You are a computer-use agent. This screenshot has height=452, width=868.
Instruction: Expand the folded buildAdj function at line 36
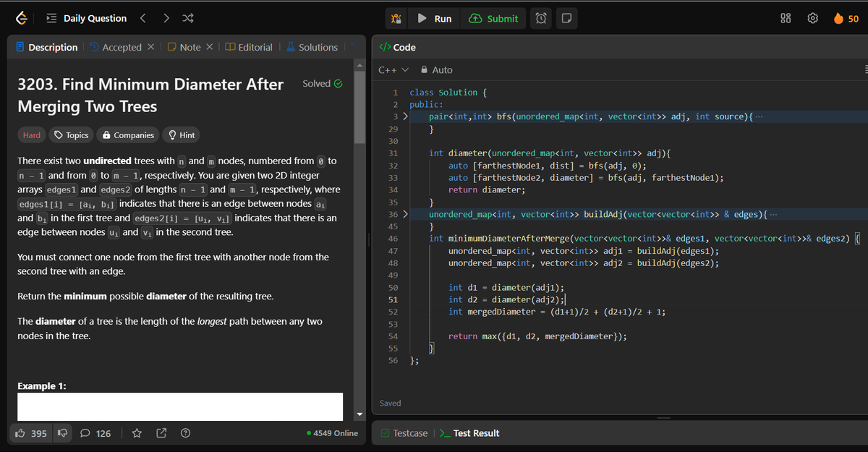[405, 215]
